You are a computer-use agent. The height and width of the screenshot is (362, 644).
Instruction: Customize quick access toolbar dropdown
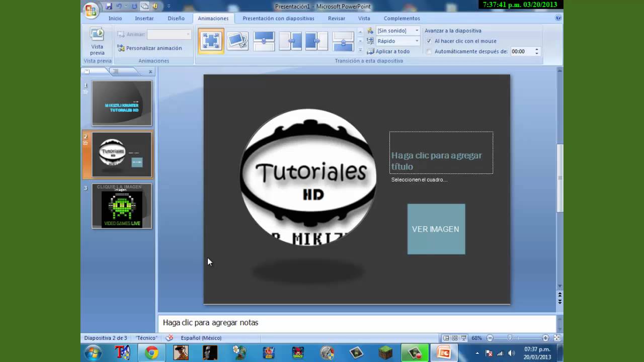pyautogui.click(x=169, y=6)
